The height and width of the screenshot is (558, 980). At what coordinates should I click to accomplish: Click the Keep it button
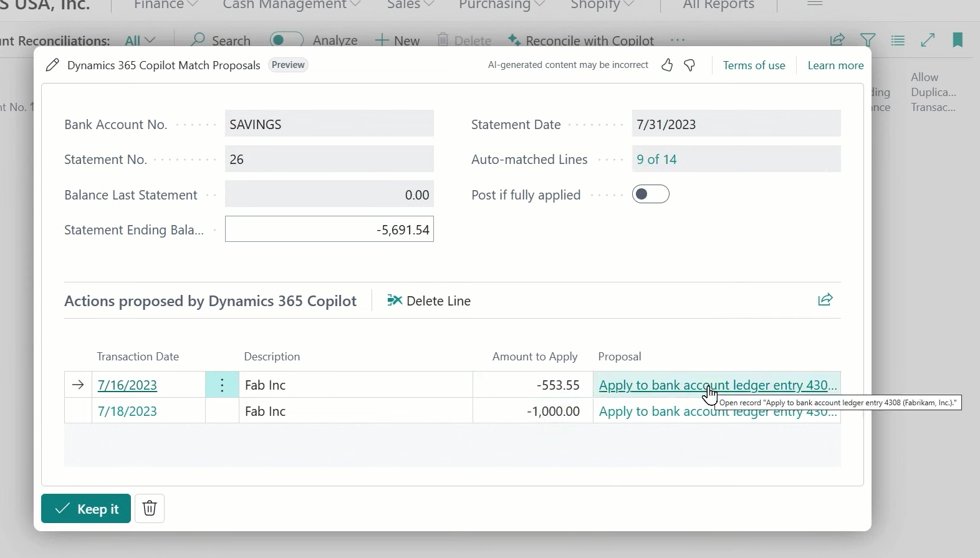pos(86,509)
